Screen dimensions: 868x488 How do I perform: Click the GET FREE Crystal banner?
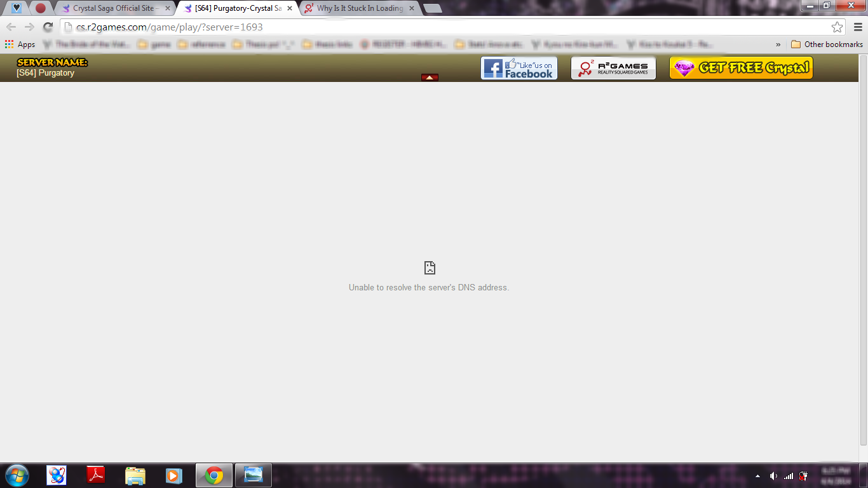click(x=741, y=68)
